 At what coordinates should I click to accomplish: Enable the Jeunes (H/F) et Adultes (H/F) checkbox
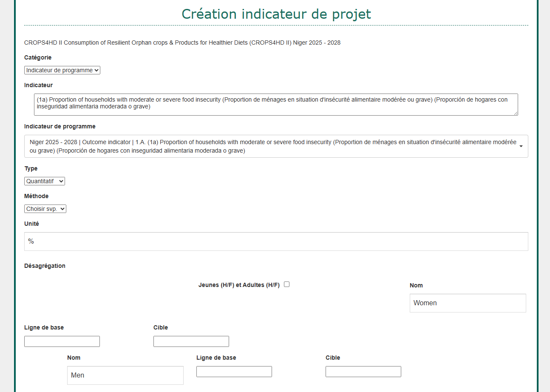tap(286, 284)
